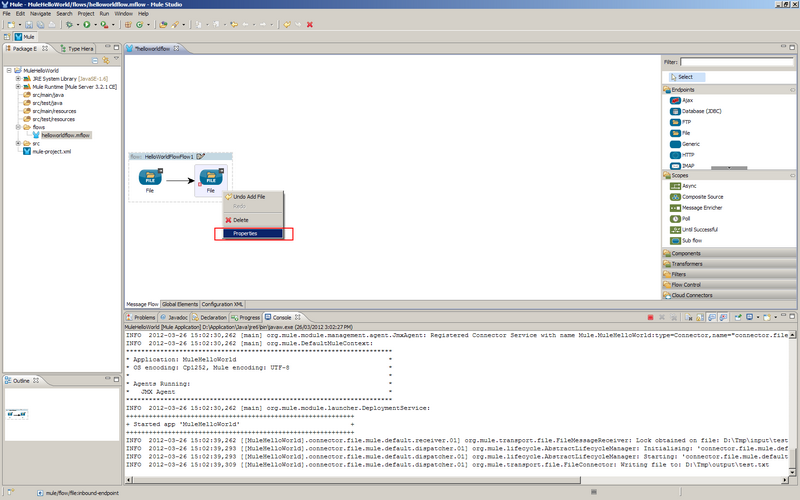Pick the File endpoint in Endpoints palette

[680, 133]
